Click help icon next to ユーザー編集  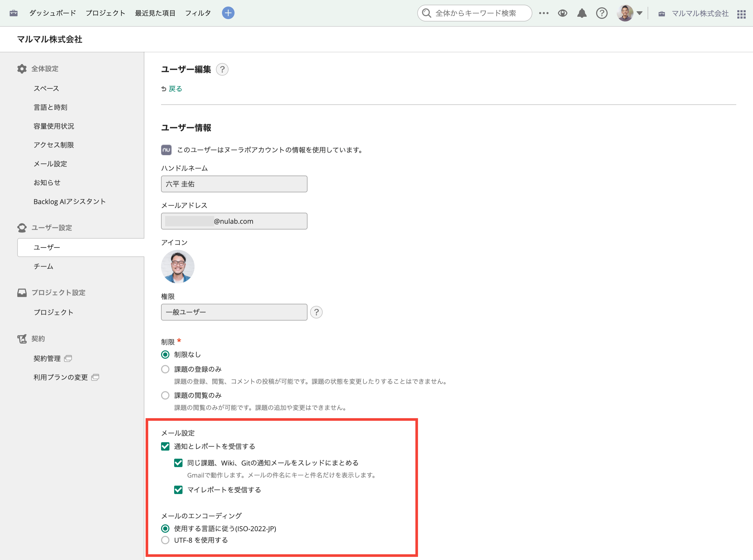point(222,70)
